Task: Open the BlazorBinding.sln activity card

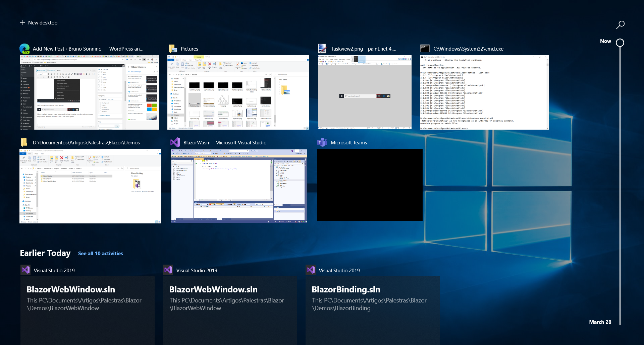Action: click(373, 310)
